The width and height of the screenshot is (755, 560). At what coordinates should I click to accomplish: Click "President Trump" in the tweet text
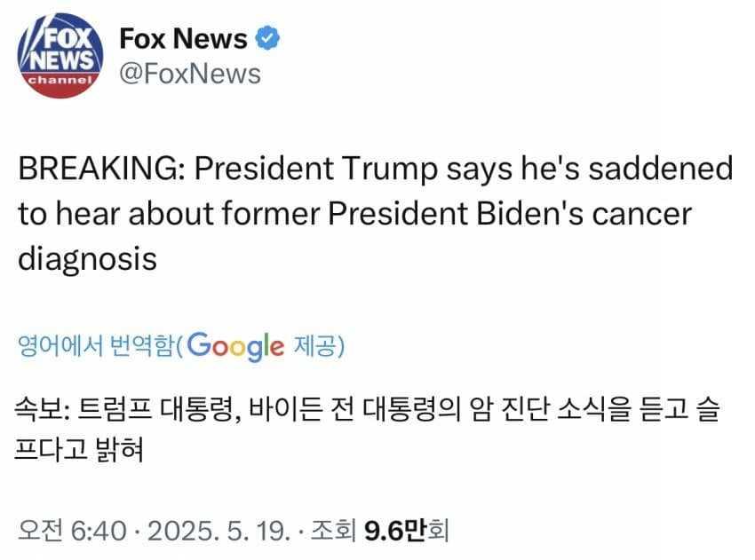pyautogui.click(x=275, y=170)
